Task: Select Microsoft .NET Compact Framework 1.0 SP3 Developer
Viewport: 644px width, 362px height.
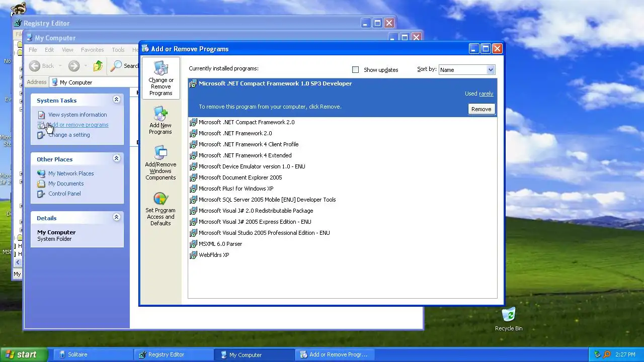Action: click(x=342, y=98)
